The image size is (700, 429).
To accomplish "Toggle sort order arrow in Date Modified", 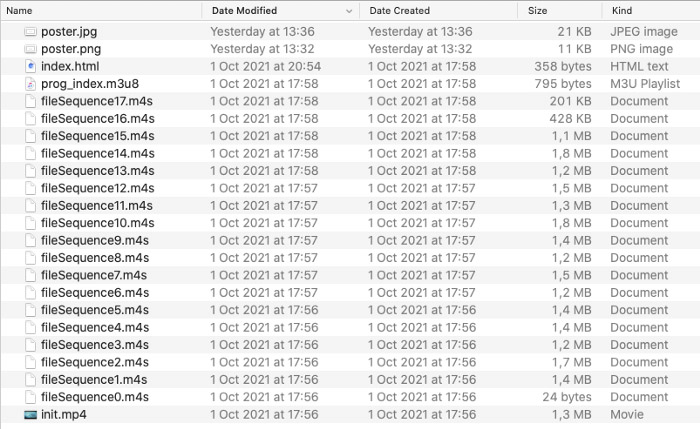I will click(349, 11).
